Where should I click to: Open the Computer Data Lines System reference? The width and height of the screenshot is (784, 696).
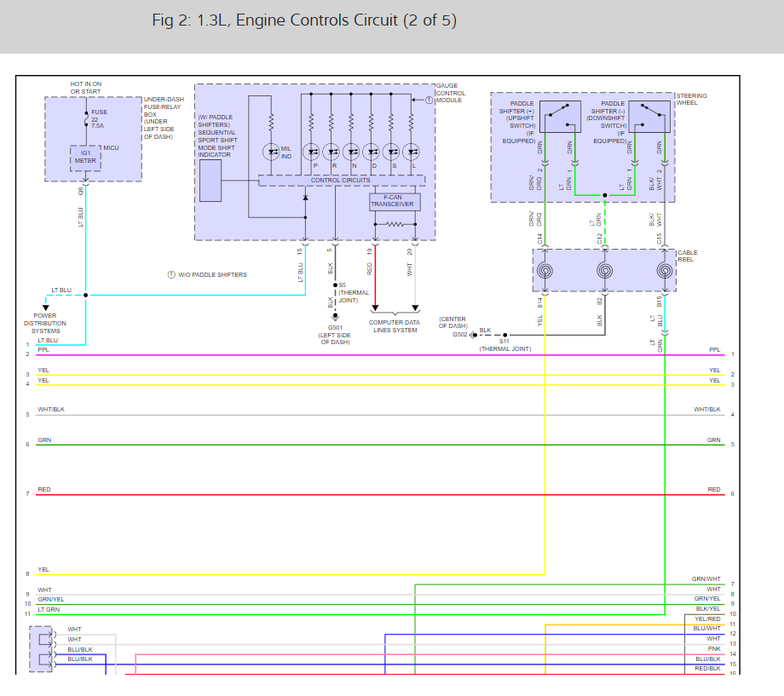pyautogui.click(x=393, y=326)
